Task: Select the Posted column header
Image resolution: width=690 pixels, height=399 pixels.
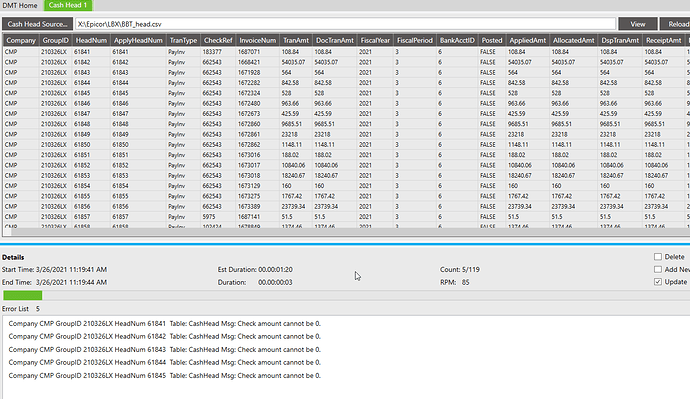Action: 492,40
